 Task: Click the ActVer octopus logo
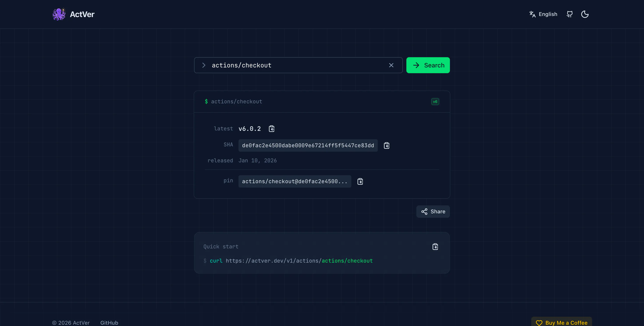tap(59, 14)
